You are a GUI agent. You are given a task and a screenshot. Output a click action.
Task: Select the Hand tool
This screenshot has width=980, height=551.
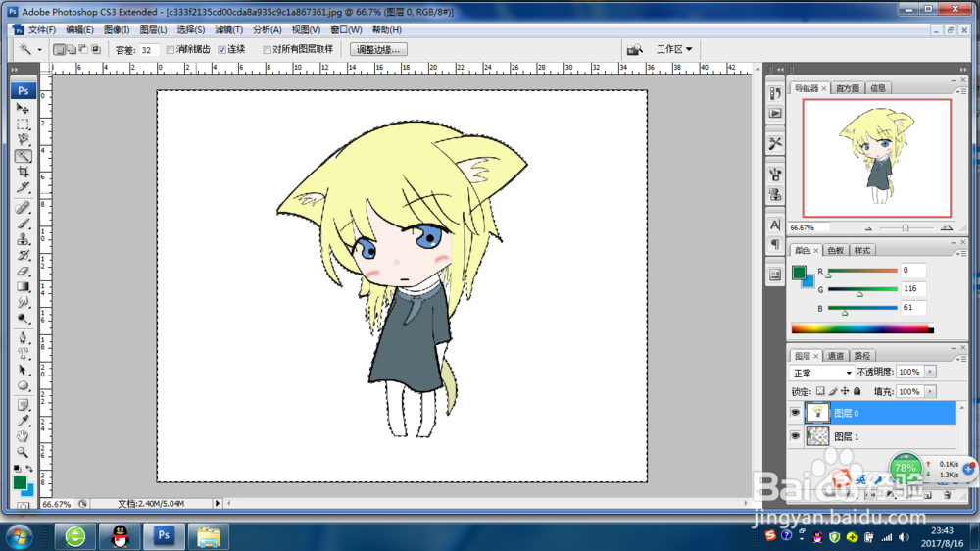[x=24, y=436]
